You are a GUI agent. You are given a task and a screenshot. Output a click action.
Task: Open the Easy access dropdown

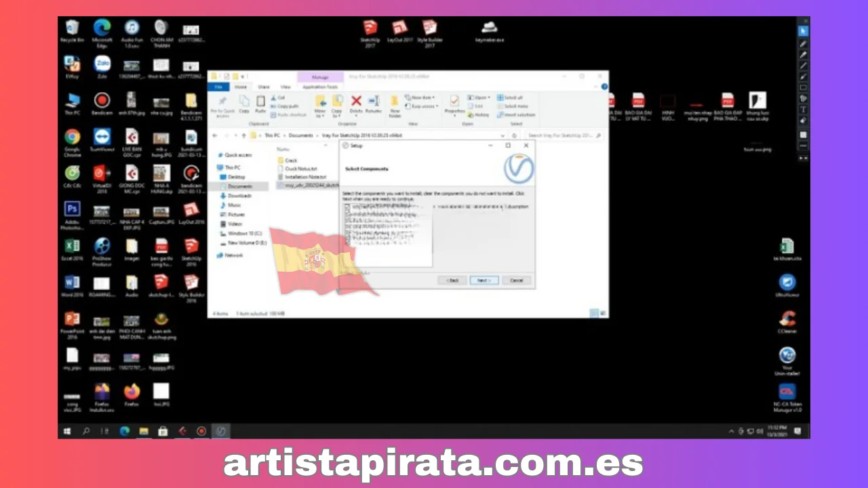422,106
